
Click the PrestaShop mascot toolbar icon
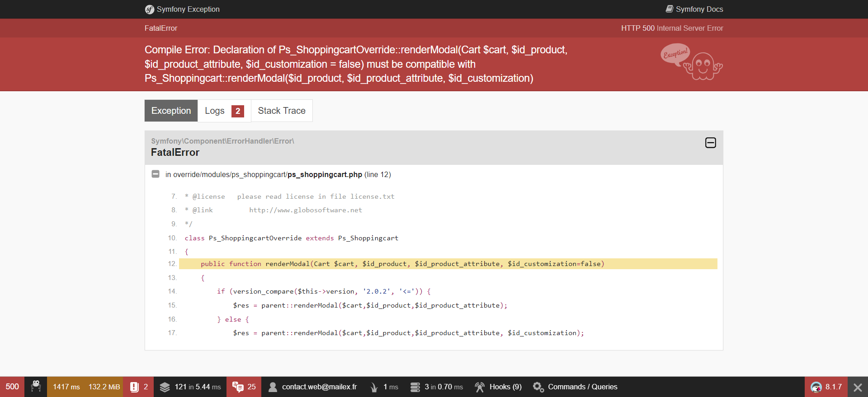[x=36, y=387]
